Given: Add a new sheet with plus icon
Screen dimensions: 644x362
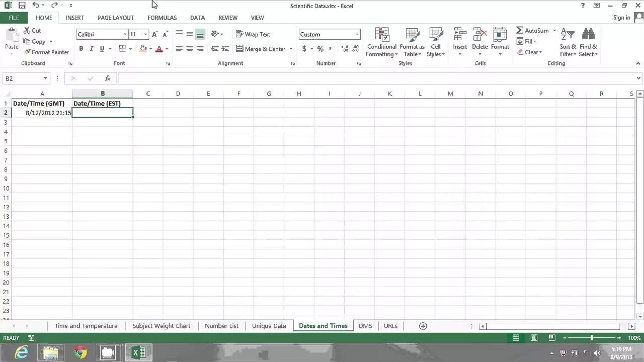Looking at the screenshot, I should [423, 326].
